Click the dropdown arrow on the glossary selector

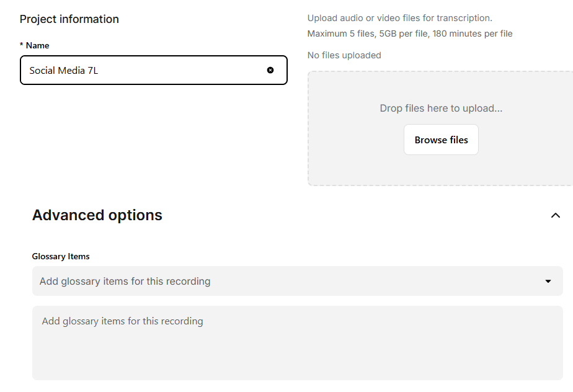[x=548, y=281]
